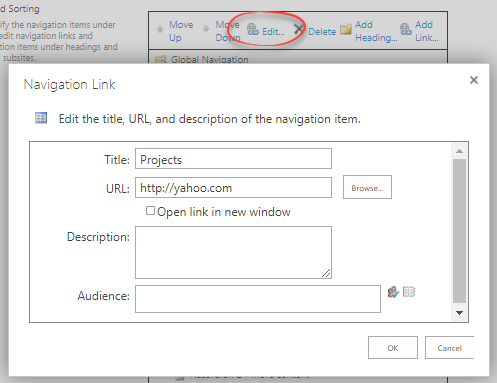The image size is (497, 383).
Task: Click the Check Names icon beside Audience
Action: [393, 292]
